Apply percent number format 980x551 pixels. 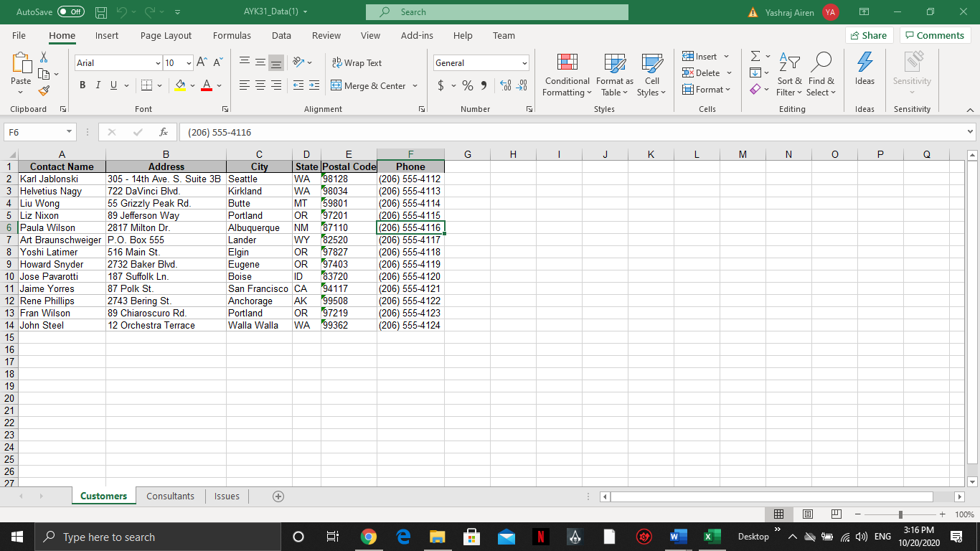(x=467, y=85)
